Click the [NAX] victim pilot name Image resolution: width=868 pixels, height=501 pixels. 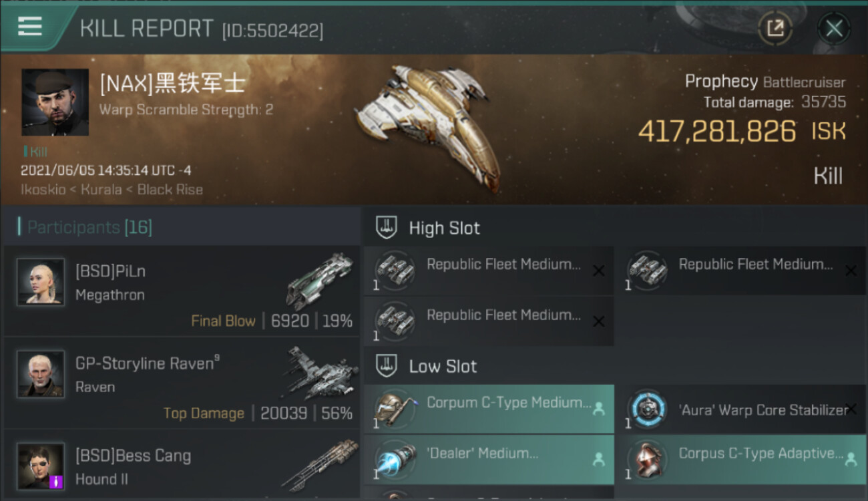point(172,83)
